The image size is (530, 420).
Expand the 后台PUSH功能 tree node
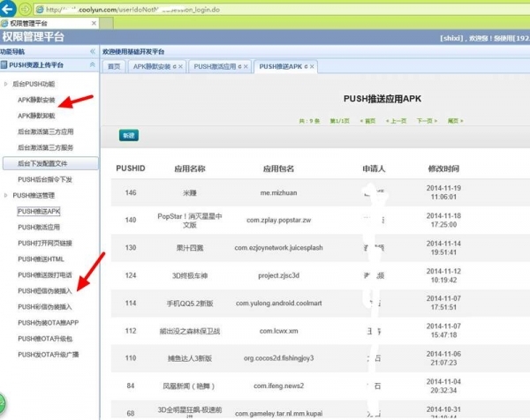pos(6,84)
